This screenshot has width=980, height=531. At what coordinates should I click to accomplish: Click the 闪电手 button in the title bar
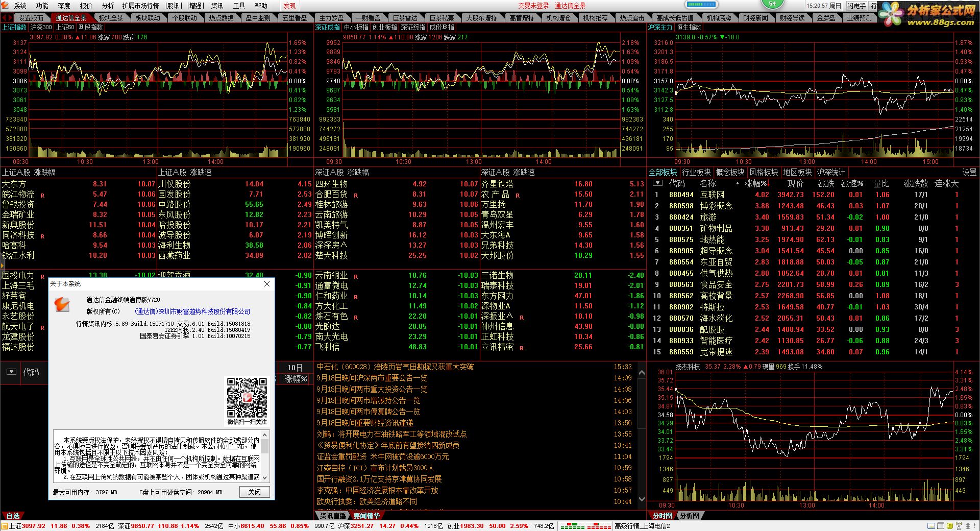click(856, 6)
